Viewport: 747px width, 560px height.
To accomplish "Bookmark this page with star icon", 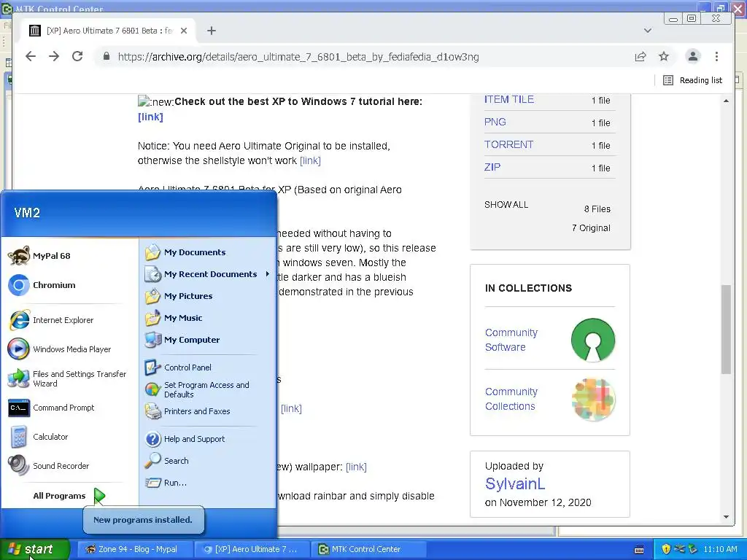I will (x=664, y=57).
